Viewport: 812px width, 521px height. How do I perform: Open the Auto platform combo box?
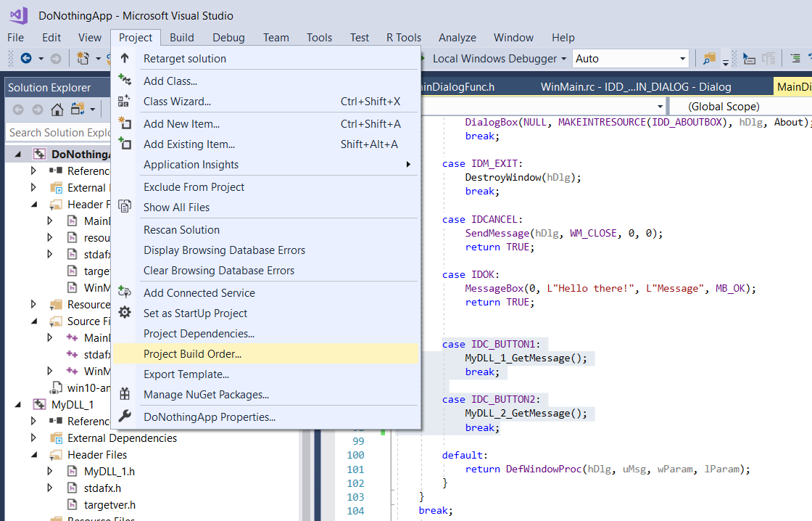coord(631,59)
